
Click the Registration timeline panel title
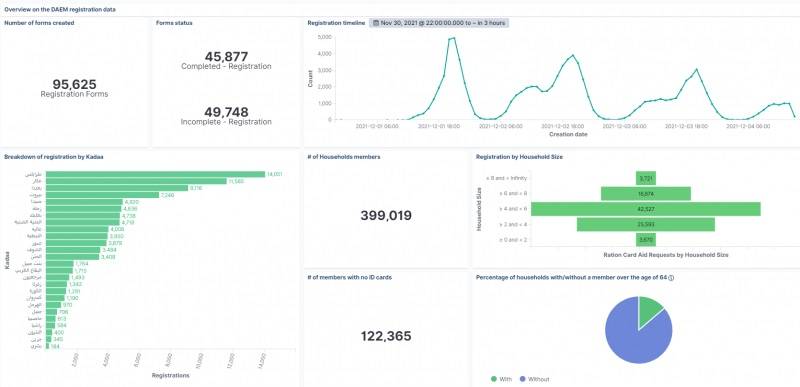click(336, 23)
